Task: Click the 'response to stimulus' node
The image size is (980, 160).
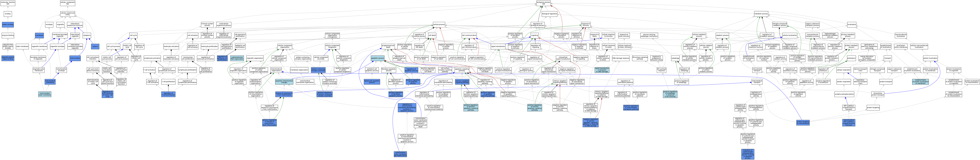Action: tap(586, 25)
